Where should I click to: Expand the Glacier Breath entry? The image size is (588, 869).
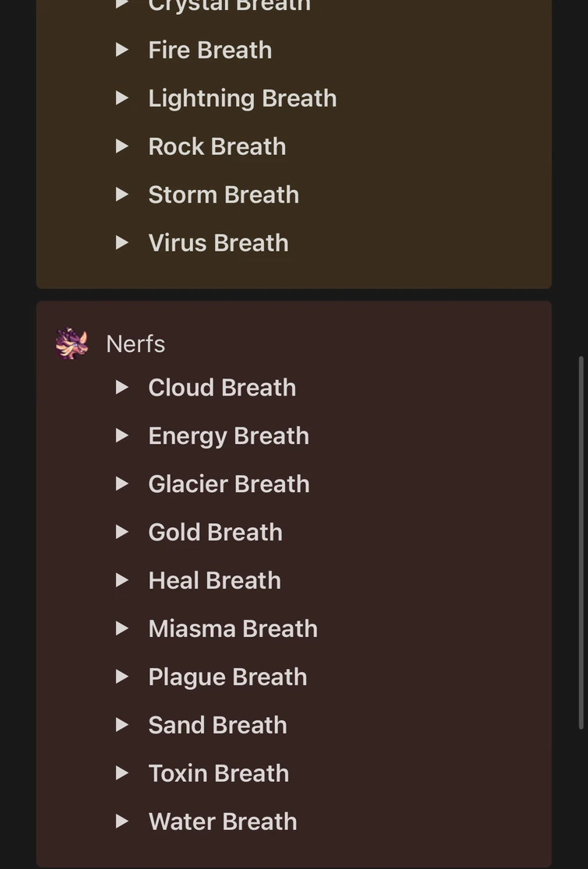pyautogui.click(x=122, y=484)
